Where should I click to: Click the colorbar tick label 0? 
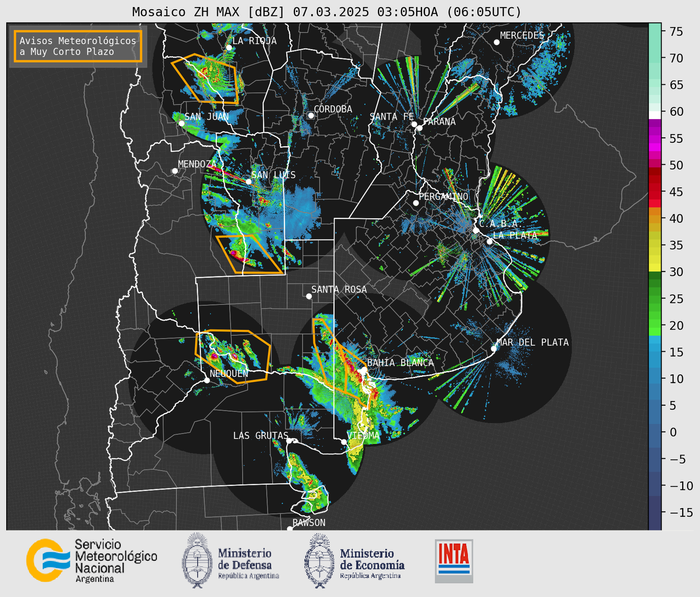pyautogui.click(x=673, y=432)
